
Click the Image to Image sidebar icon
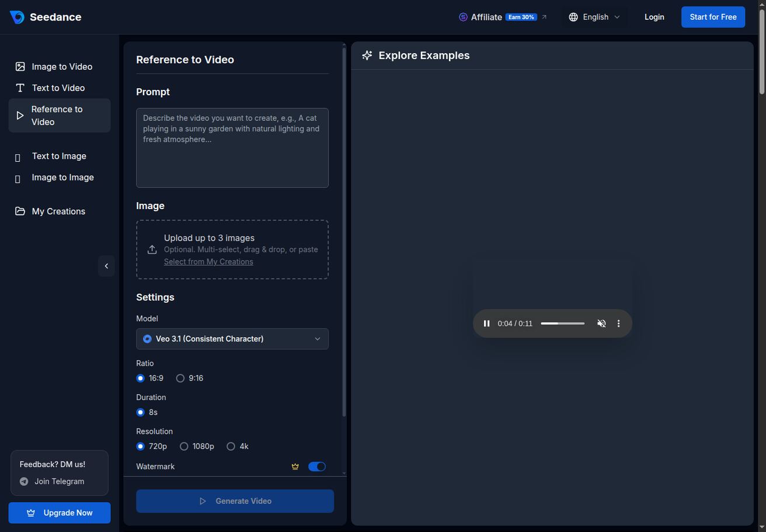(18, 179)
